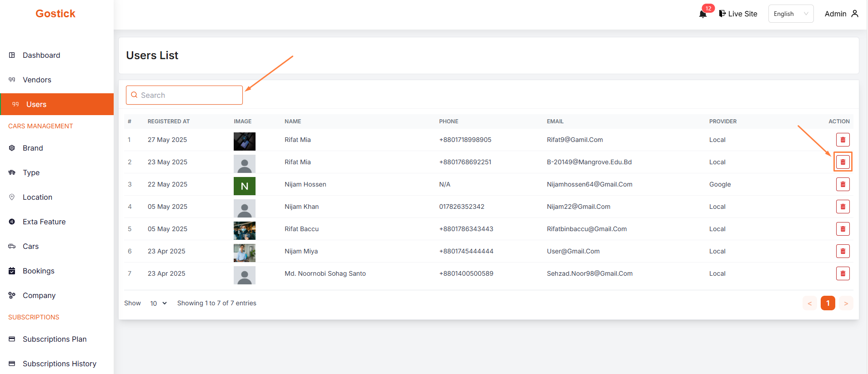Screen dimensions: 868x374
Task: Select page 1 in pagination
Action: pos(828,303)
